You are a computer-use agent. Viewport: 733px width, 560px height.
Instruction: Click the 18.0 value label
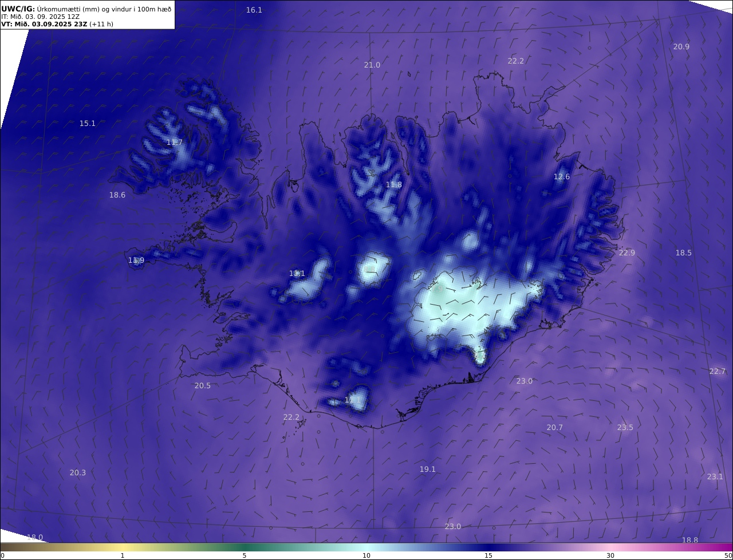click(35, 538)
